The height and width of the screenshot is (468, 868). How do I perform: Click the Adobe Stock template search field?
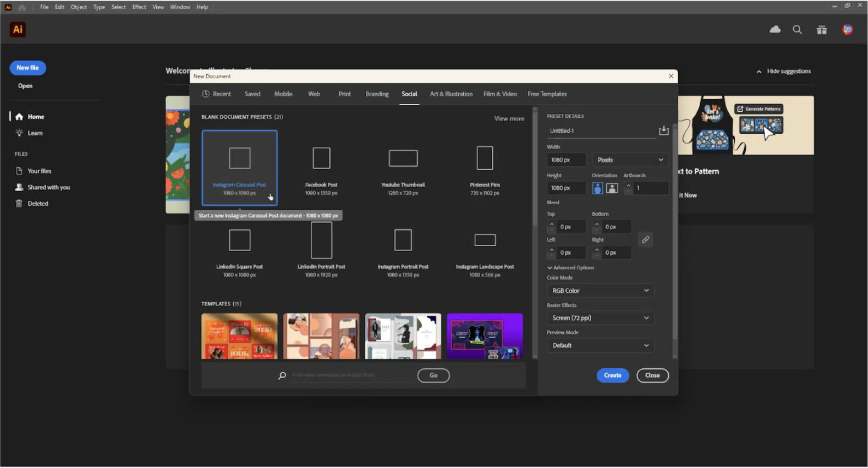[x=352, y=376]
